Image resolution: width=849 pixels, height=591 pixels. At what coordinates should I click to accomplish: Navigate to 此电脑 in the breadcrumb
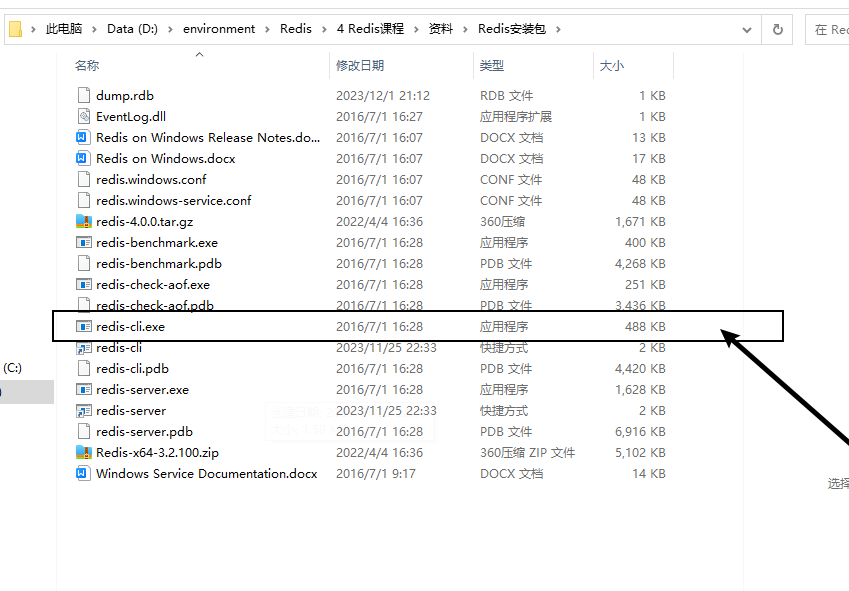tap(64, 29)
